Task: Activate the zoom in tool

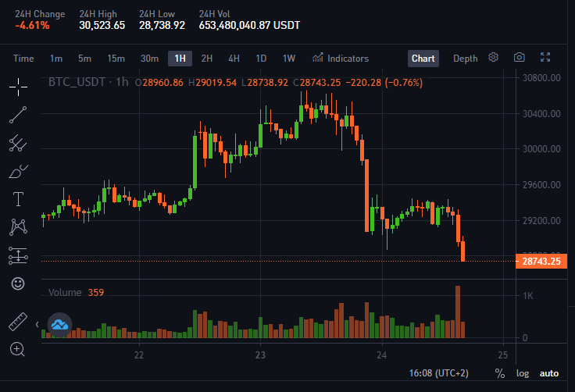Action: tap(17, 350)
